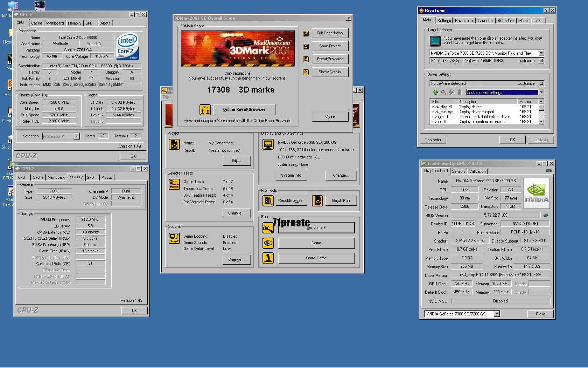Click the Show Details magnifier icon

306,72
